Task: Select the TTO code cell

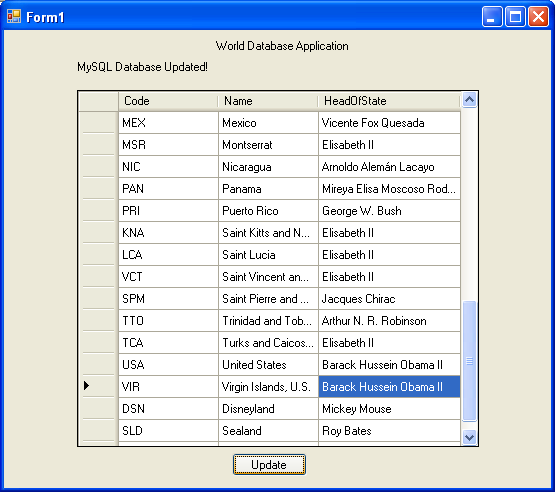Action: click(168, 320)
